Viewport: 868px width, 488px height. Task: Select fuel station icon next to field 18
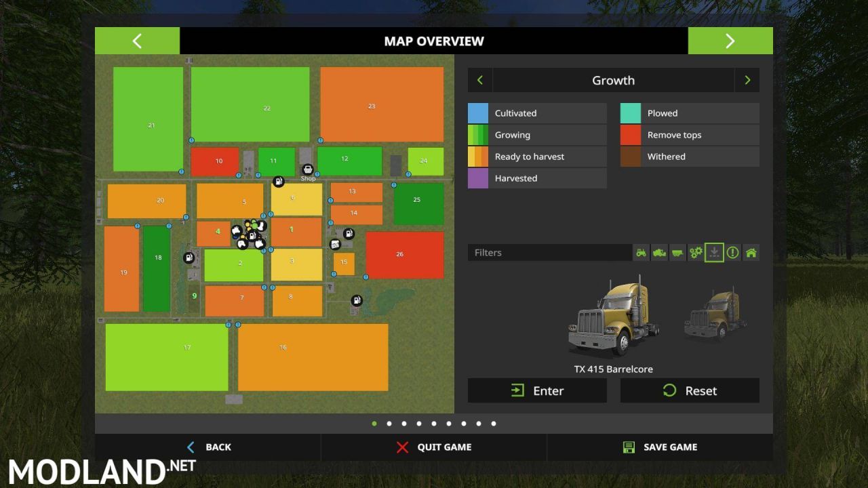click(189, 258)
